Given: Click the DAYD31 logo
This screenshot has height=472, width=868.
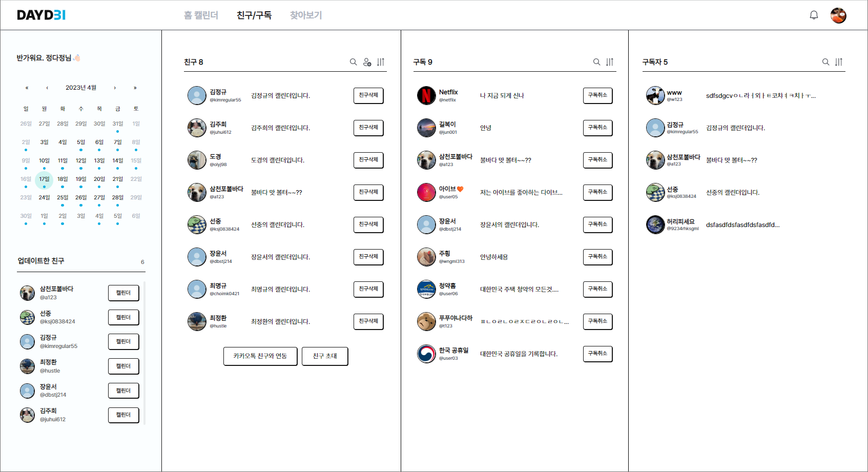Looking at the screenshot, I should pyautogui.click(x=41, y=15).
